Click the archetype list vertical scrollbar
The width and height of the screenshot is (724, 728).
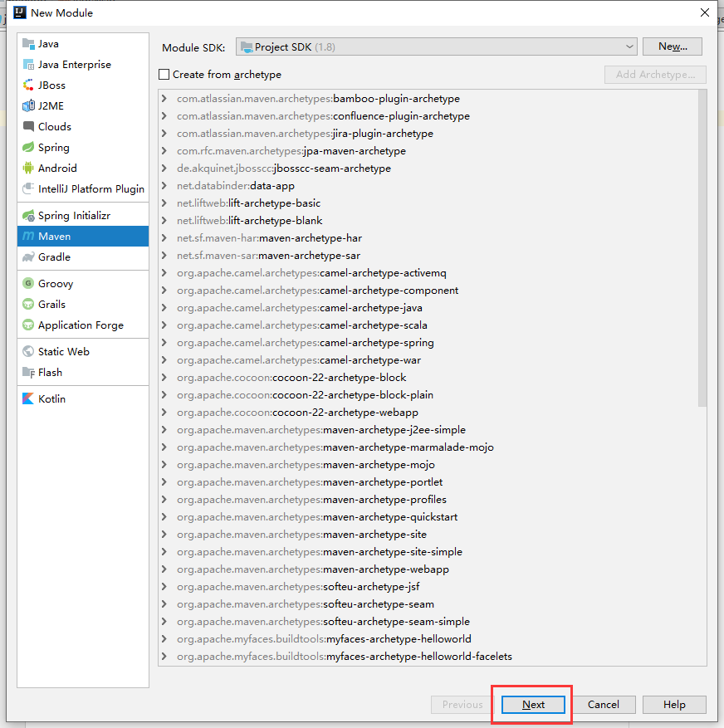pyautogui.click(x=702, y=249)
